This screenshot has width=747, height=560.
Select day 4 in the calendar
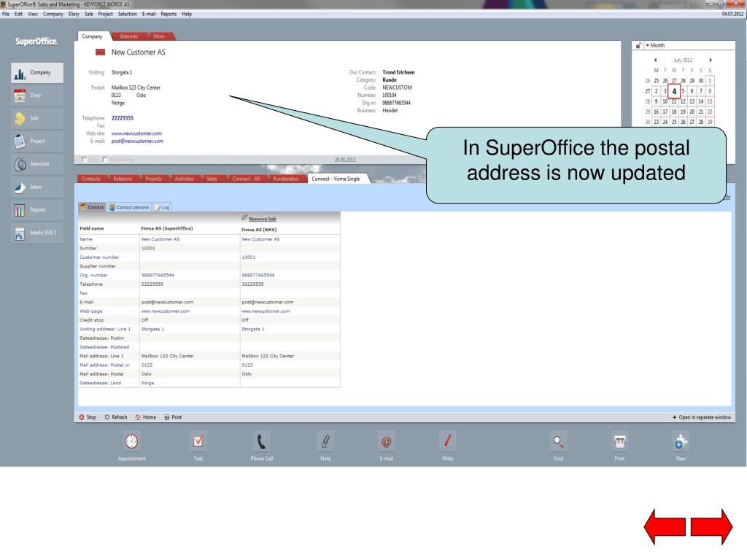674,91
